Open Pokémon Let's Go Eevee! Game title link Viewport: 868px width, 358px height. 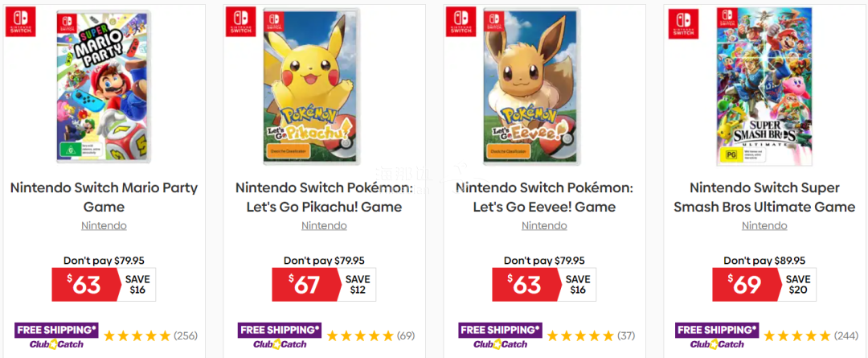(544, 197)
